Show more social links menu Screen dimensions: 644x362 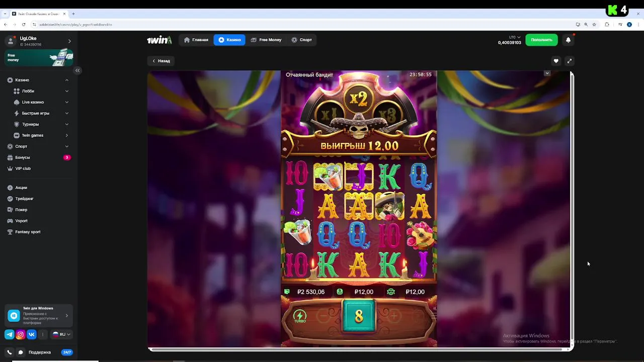coord(43,334)
